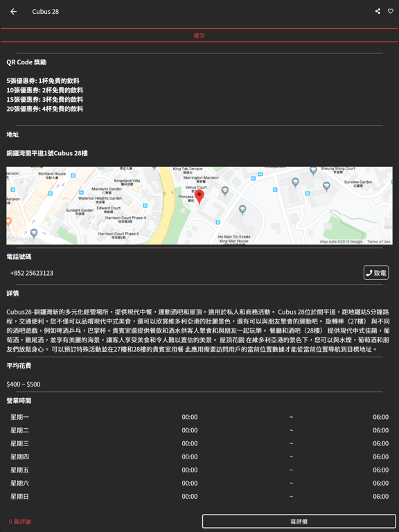Viewport: 399px width, 532px height.
Task: Open Terms of Use link on map
Action: tap(378, 242)
